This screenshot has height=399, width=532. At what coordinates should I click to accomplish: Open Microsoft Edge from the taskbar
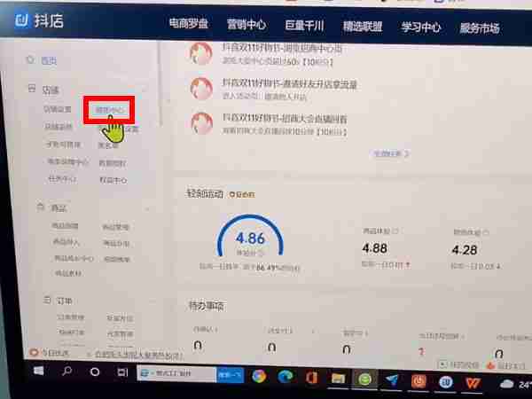point(285,377)
